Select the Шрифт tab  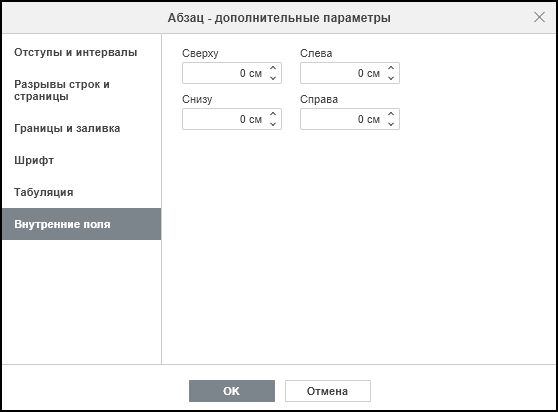click(81, 160)
